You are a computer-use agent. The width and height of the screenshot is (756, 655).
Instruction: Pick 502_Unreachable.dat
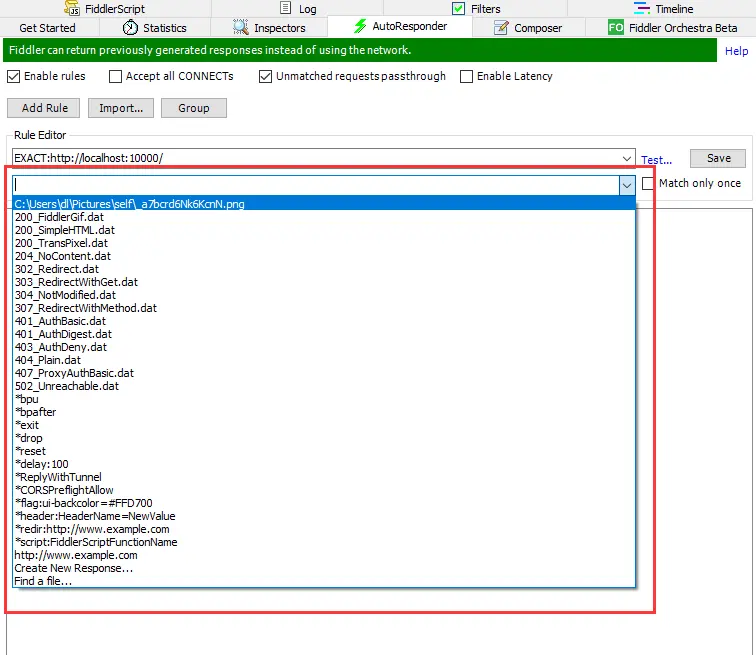coord(324,386)
